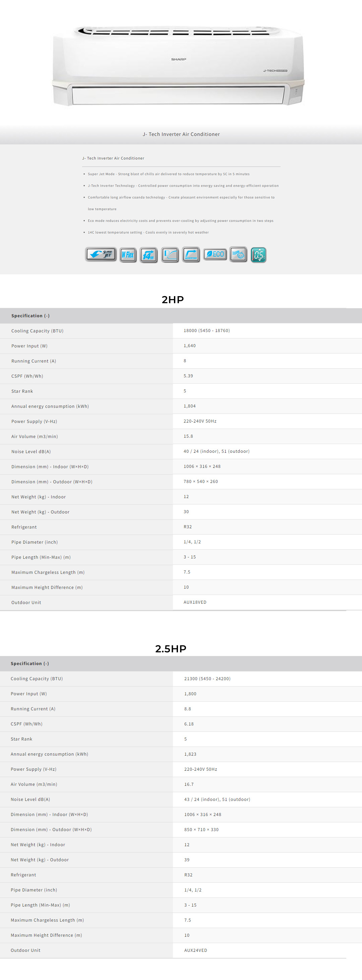Click the Inverter feature icon
The image size is (362, 980).
[191, 255]
